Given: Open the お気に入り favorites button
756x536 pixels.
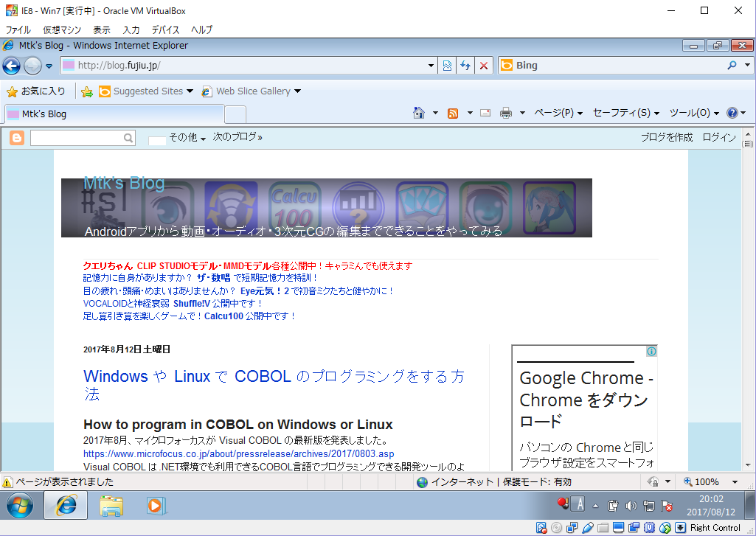Looking at the screenshot, I should pyautogui.click(x=36, y=91).
